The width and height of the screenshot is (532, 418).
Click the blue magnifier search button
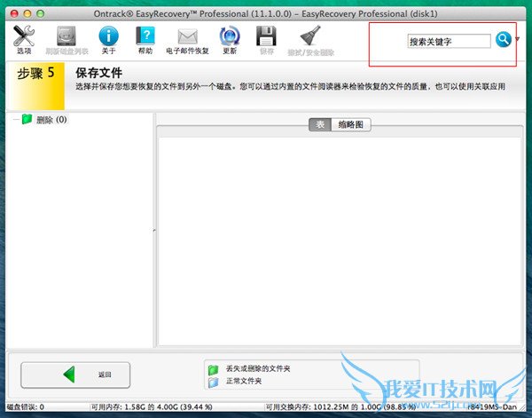[504, 40]
